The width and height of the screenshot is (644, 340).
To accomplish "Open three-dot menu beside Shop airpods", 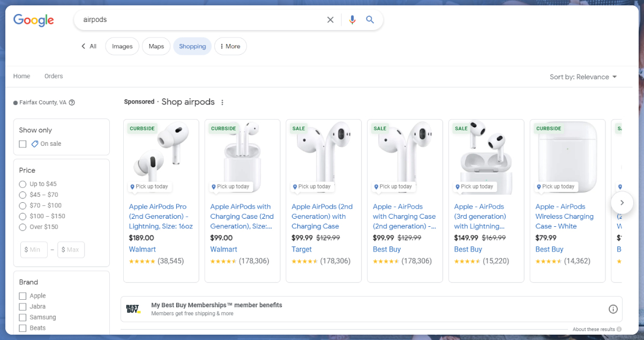I will coord(222,102).
